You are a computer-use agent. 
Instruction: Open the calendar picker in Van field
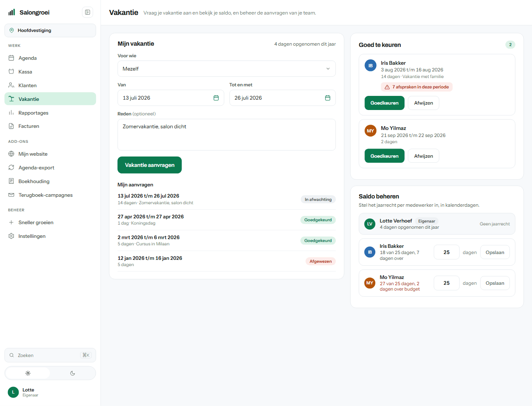pos(216,98)
